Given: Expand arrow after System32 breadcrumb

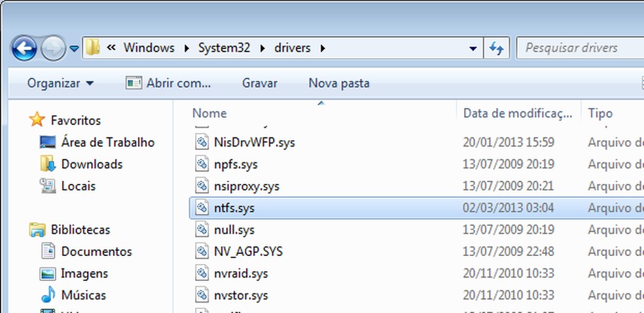Looking at the screenshot, I should [x=262, y=48].
